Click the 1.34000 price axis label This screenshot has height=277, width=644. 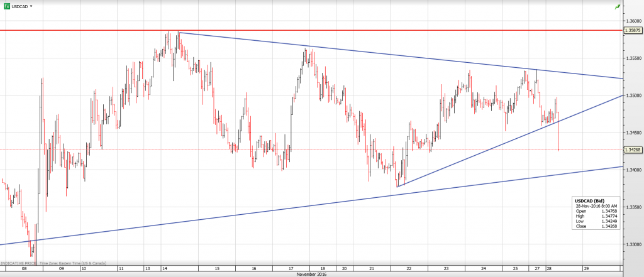click(x=633, y=170)
